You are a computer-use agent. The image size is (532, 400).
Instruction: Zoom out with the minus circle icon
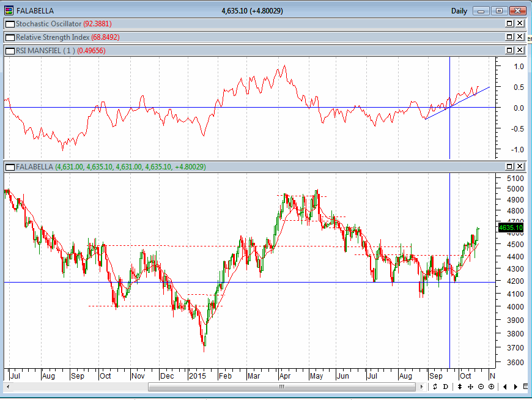click(x=481, y=387)
